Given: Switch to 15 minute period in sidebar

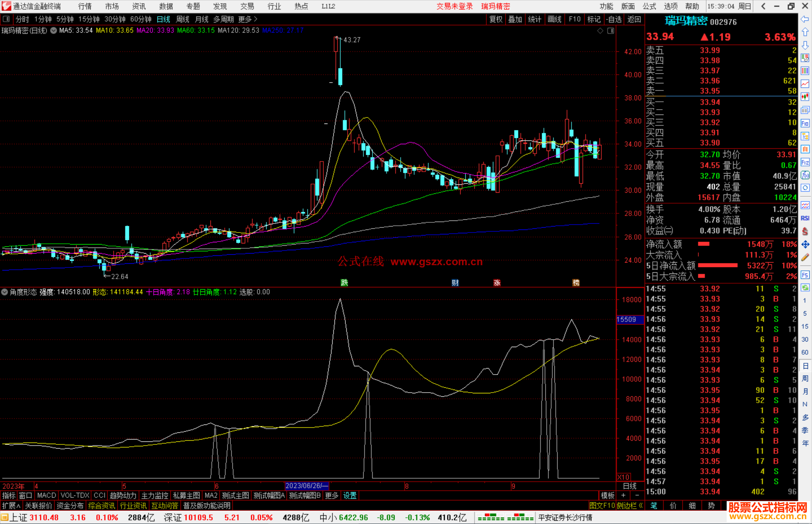Looking at the screenshot, I should click(805, 326).
